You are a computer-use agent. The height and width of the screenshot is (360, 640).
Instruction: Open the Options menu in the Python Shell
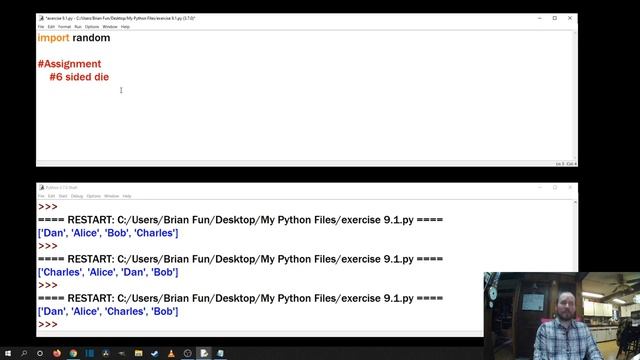click(x=93, y=196)
